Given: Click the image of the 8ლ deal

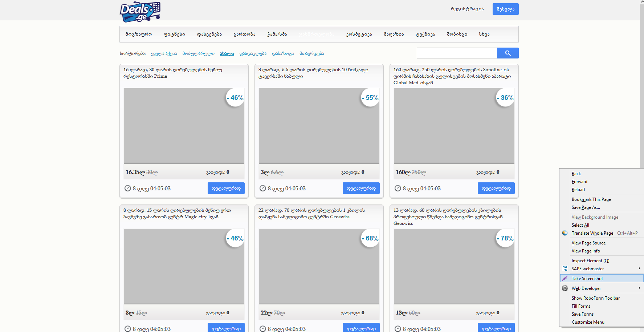Looking at the screenshot, I should coord(184,266).
